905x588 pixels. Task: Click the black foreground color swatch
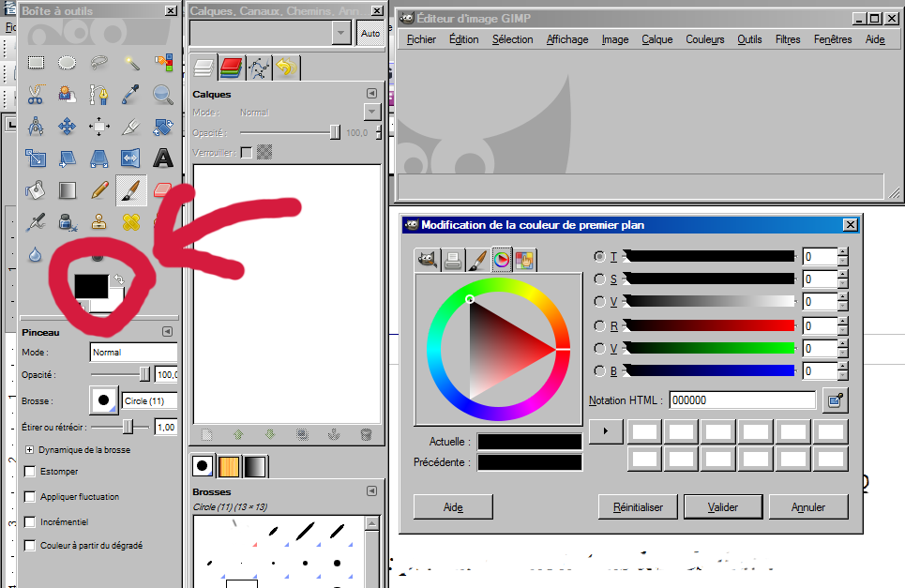tap(89, 285)
